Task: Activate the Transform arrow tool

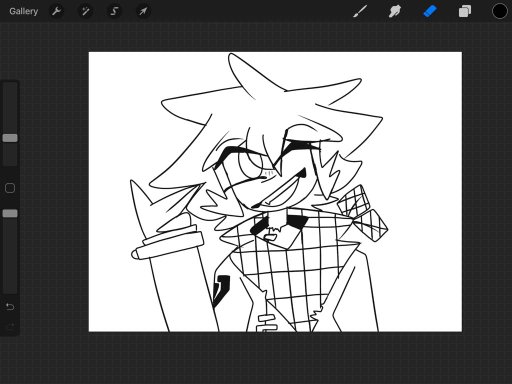Action: [143, 11]
